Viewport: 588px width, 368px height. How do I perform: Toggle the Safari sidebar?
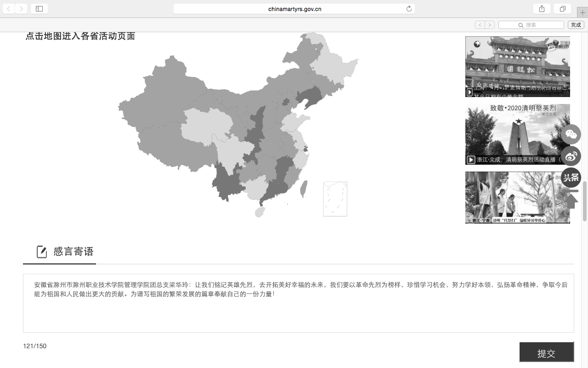point(39,9)
